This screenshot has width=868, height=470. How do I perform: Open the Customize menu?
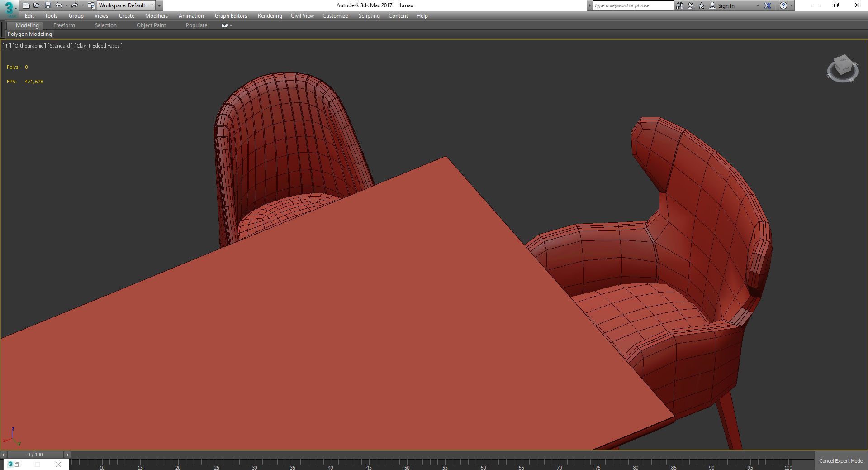click(335, 16)
